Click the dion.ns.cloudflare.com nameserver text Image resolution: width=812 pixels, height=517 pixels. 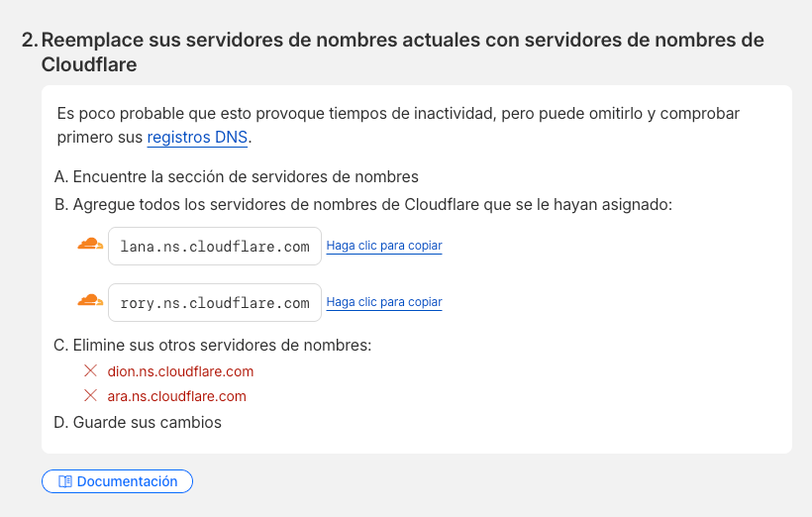[180, 371]
